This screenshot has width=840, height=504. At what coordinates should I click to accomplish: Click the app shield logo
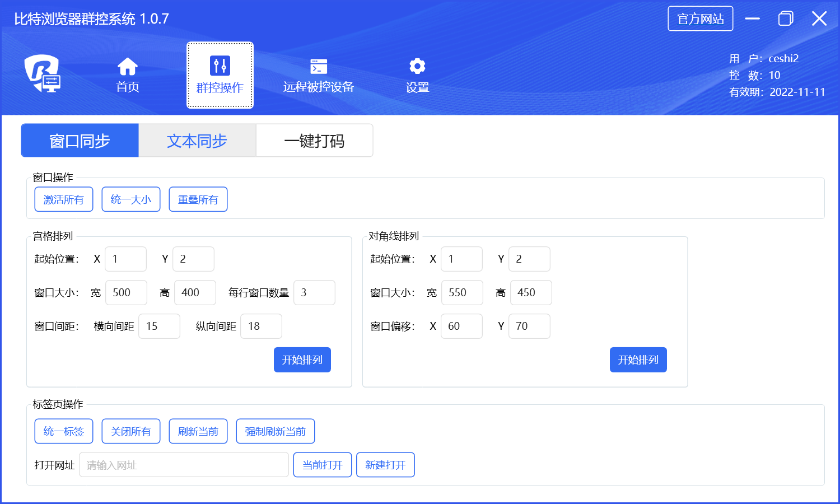click(x=43, y=73)
